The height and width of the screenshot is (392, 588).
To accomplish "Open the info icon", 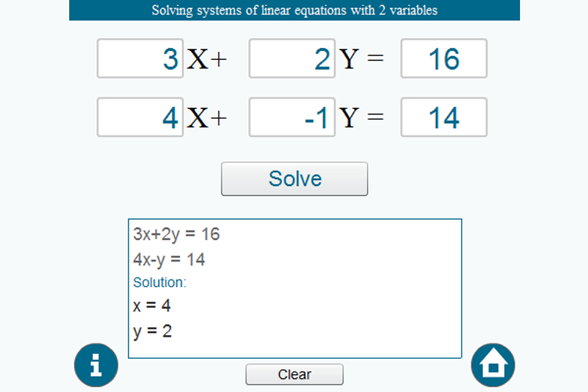I will pyautogui.click(x=96, y=366).
